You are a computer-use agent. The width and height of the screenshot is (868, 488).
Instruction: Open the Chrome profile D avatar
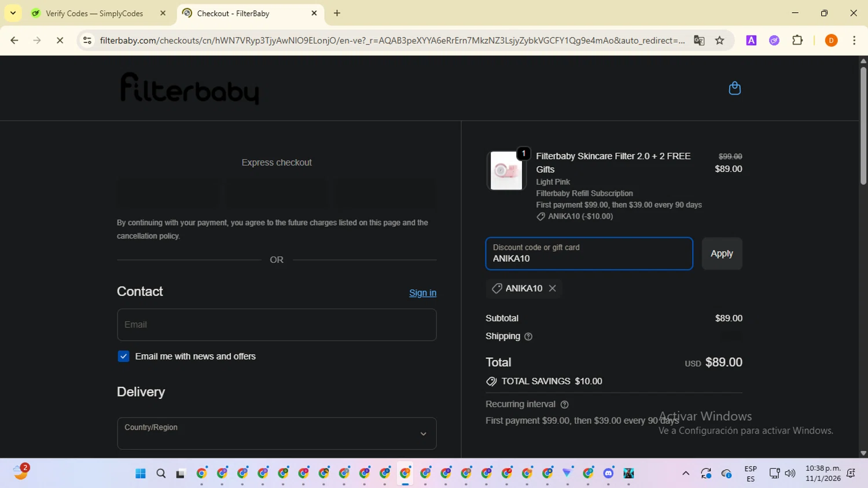pyautogui.click(x=831, y=41)
